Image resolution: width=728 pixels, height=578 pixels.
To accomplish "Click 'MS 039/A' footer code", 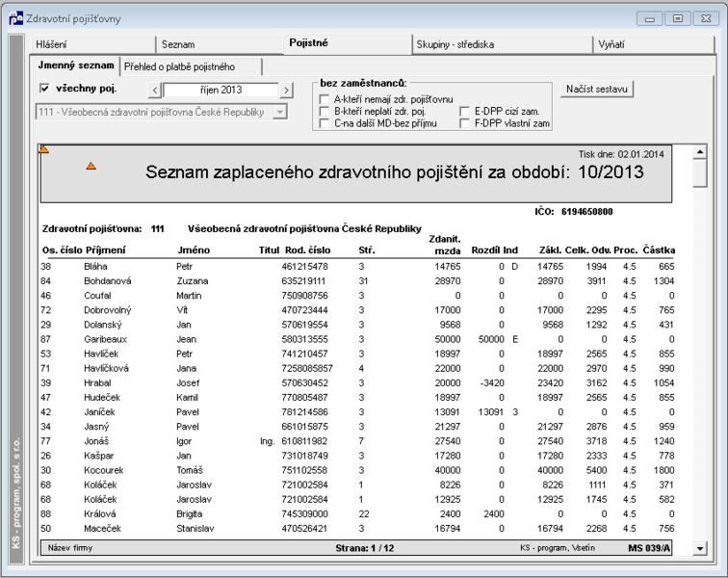I will [x=649, y=548].
